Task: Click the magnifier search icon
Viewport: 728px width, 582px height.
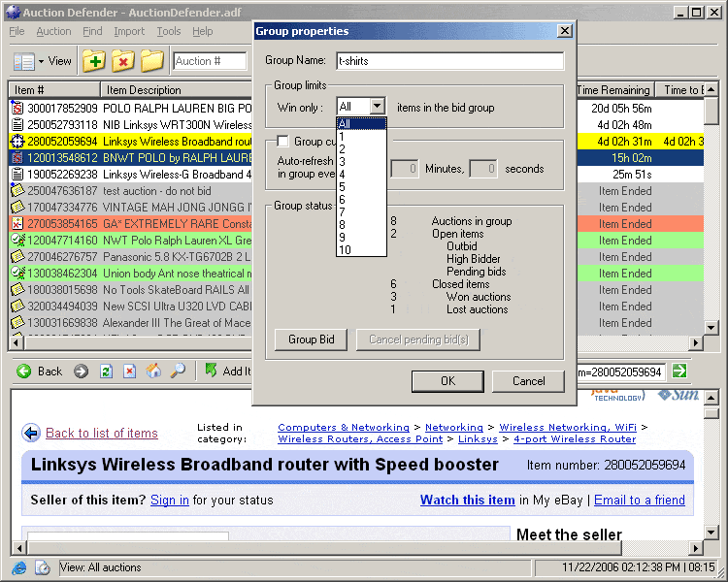Action: [x=178, y=371]
